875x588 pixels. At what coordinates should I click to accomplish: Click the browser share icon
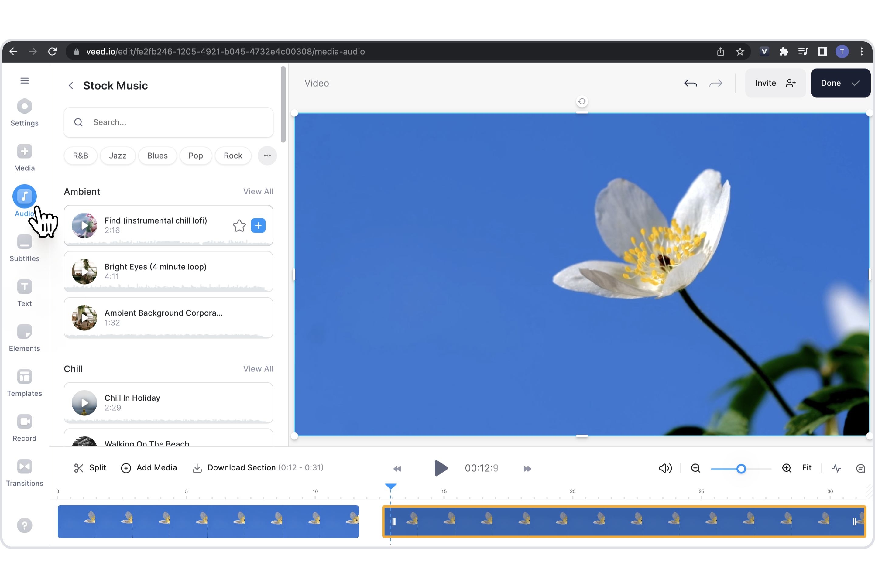pos(720,51)
